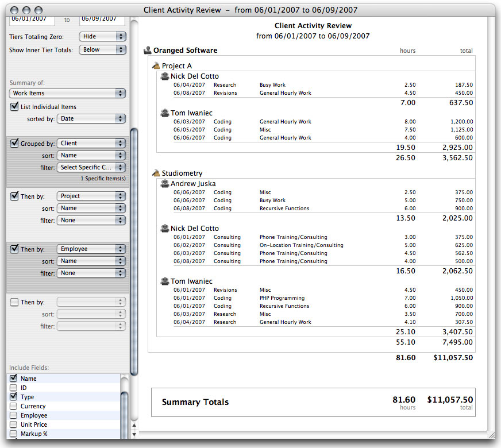
Task: Open the Then by Employee dropdown
Action: 91,249
